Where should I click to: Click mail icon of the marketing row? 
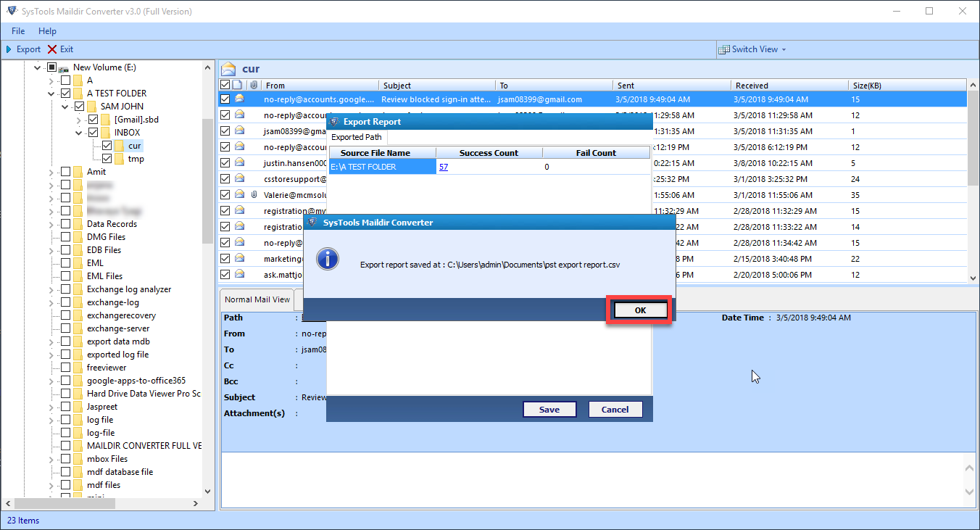tap(239, 258)
